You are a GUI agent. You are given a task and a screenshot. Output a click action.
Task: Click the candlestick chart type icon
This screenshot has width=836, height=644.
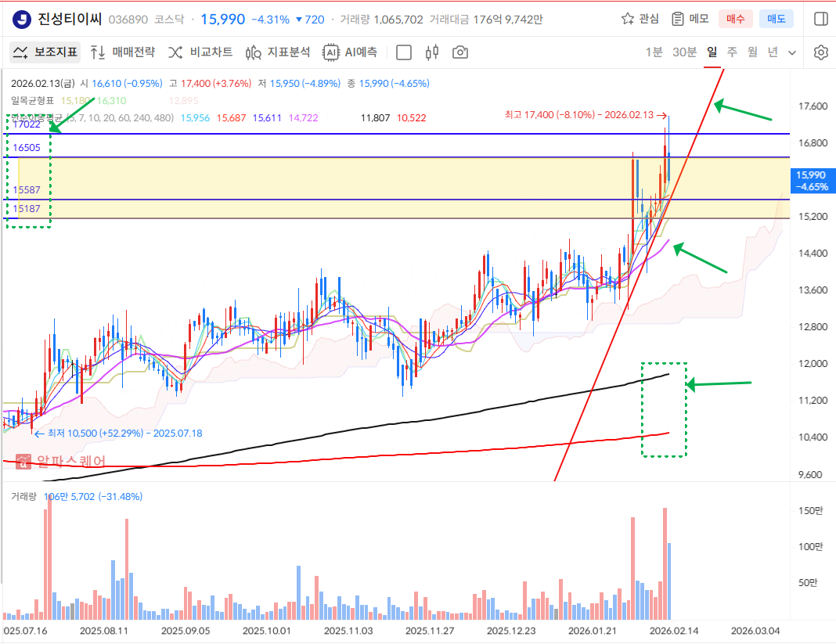[432, 52]
